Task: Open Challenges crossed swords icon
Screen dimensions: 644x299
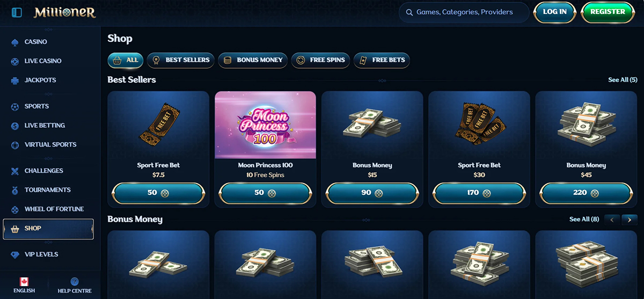Action: (14, 171)
